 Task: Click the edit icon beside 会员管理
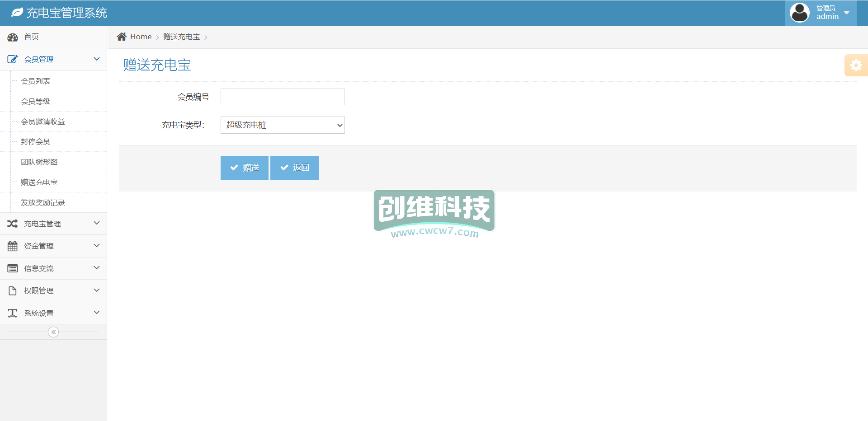(13, 59)
